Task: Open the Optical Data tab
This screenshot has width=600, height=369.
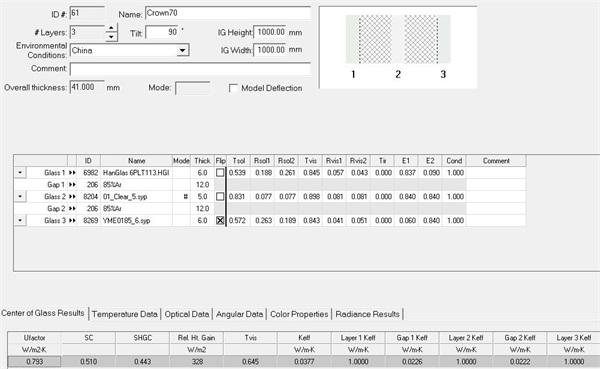Action: [187, 314]
